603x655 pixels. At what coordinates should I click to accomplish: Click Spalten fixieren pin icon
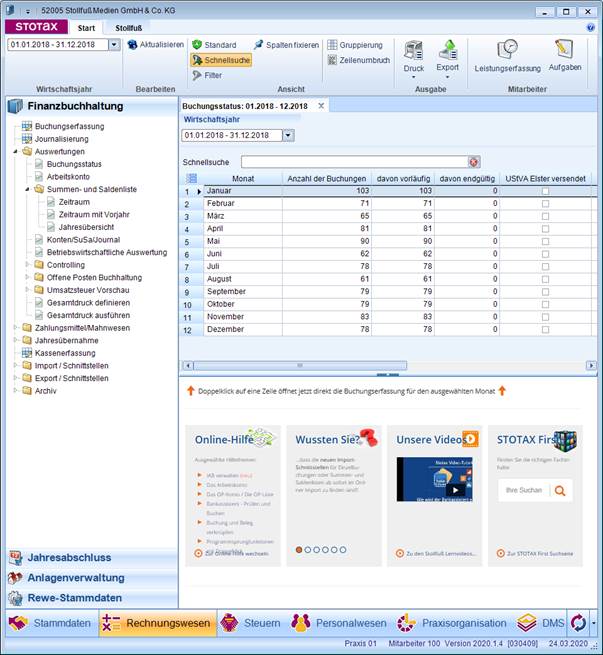258,44
